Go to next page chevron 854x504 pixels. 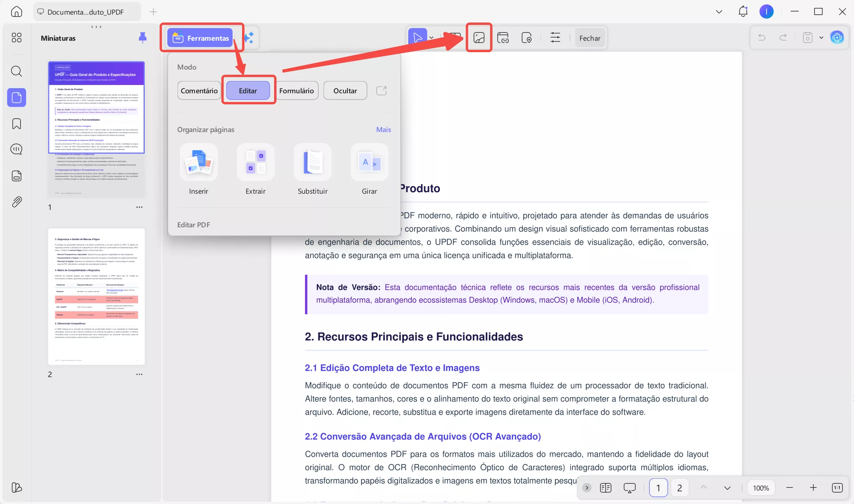[727, 488]
